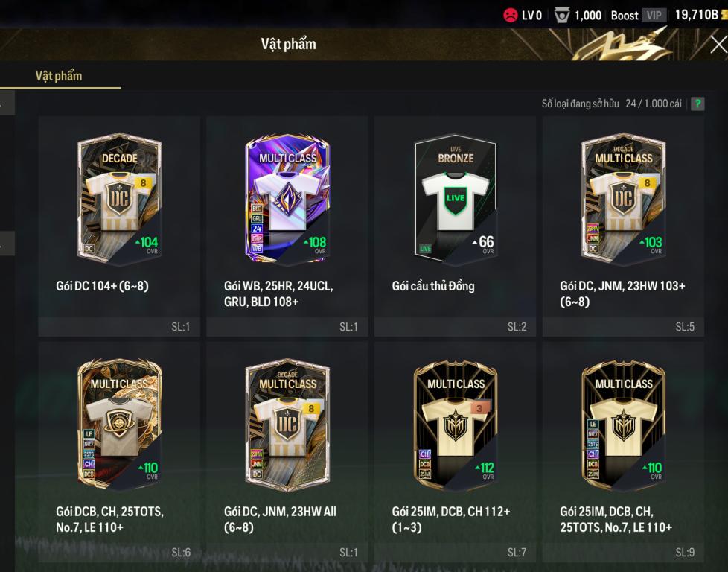Select the Gói DC, JNM, 23HW All pack
Viewport: 728px width, 572px height.
tap(287, 452)
